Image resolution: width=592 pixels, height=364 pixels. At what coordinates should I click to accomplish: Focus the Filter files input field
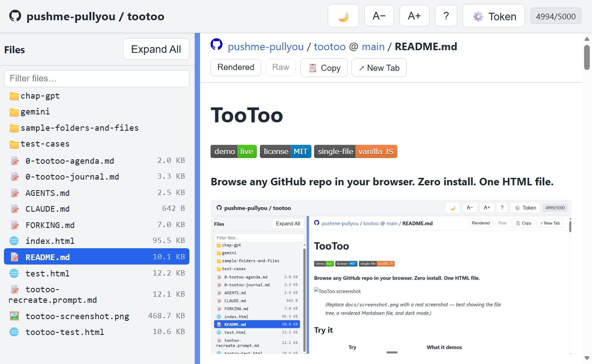(96, 78)
